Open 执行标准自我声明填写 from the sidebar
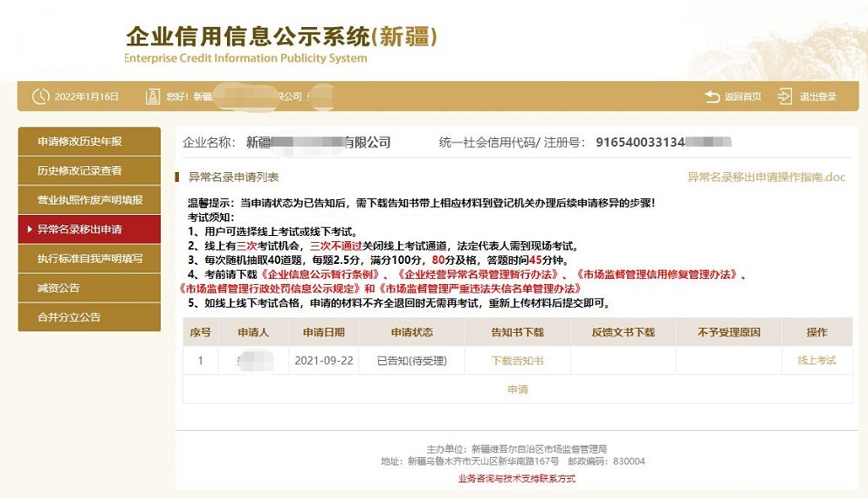868x499 pixels. (x=89, y=259)
